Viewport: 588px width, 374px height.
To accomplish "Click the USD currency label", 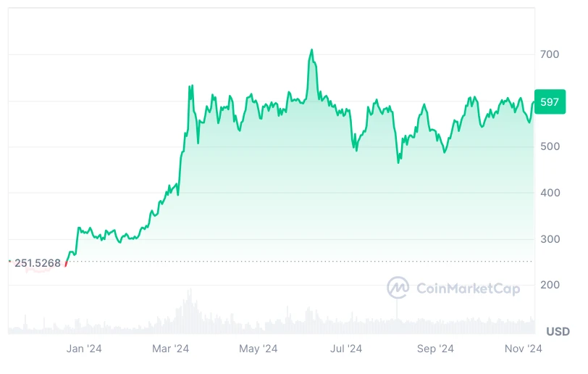I will [558, 331].
